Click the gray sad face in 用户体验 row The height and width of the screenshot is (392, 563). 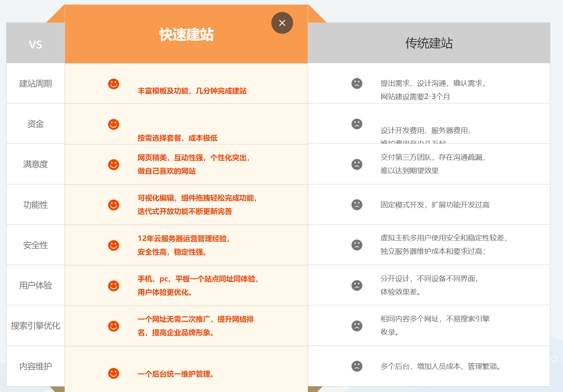click(357, 285)
